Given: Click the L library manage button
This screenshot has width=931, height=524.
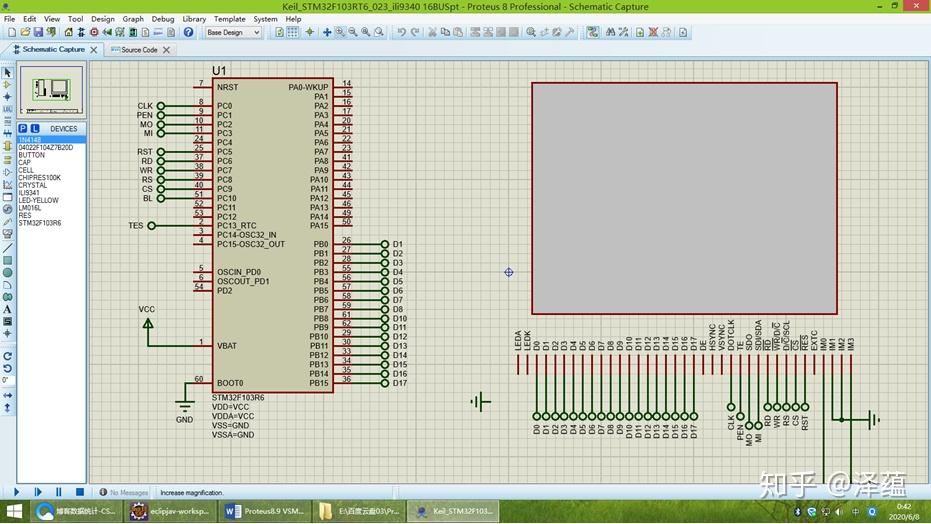Looking at the screenshot, I should tap(35, 129).
